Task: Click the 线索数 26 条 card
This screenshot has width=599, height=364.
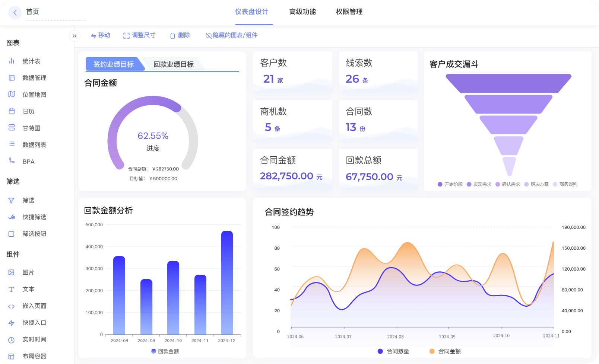Action: click(378, 73)
